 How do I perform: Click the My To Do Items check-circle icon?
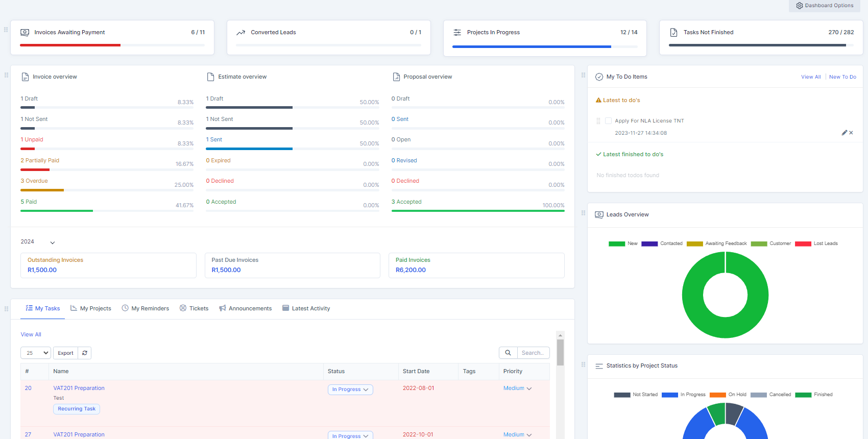pos(599,77)
